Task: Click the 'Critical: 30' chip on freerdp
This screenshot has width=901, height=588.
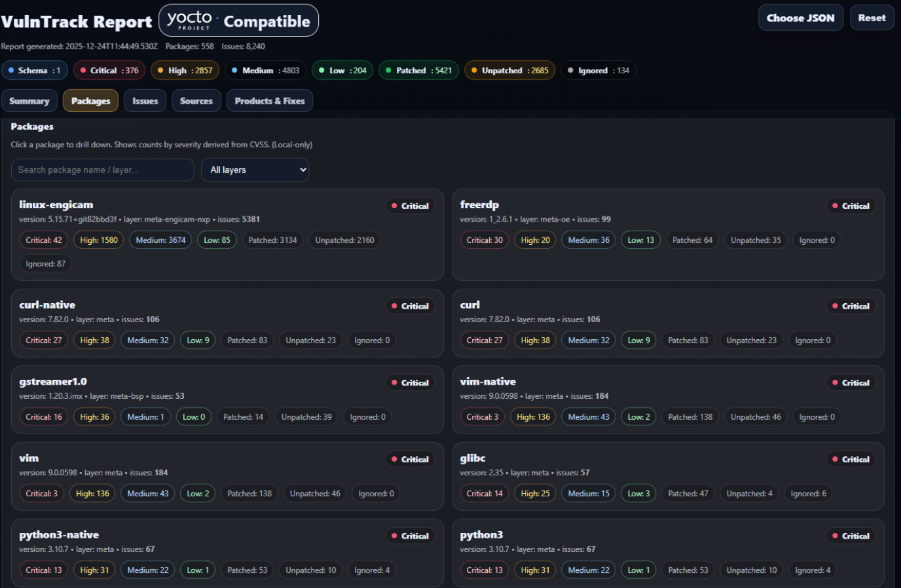Action: 485,240
